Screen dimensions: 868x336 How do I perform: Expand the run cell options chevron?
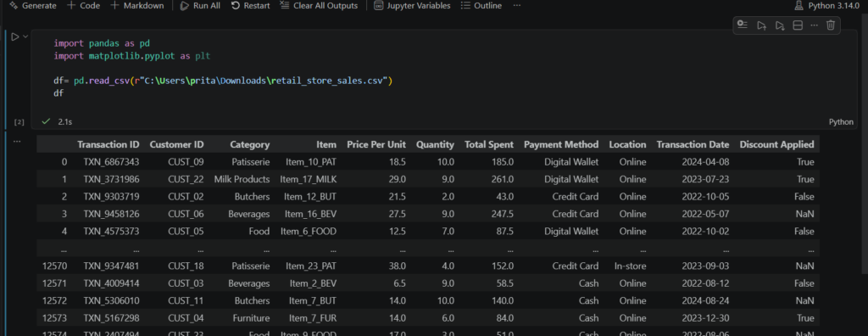tap(25, 36)
